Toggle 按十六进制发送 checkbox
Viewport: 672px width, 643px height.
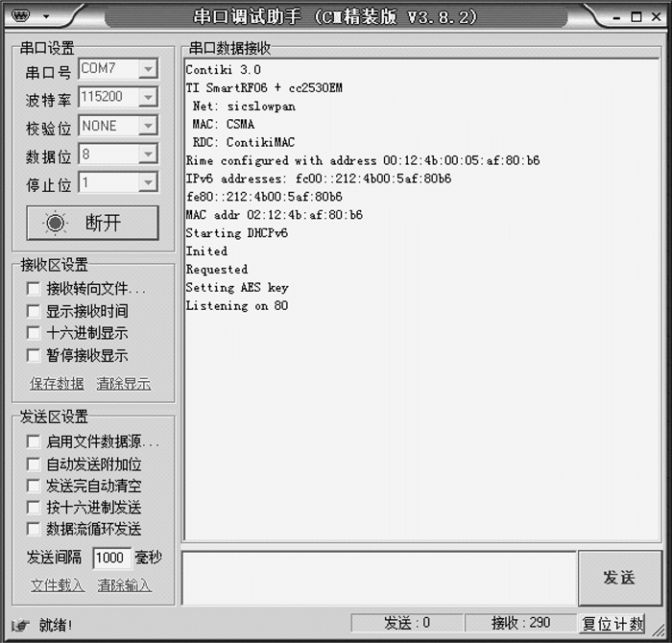(34, 507)
